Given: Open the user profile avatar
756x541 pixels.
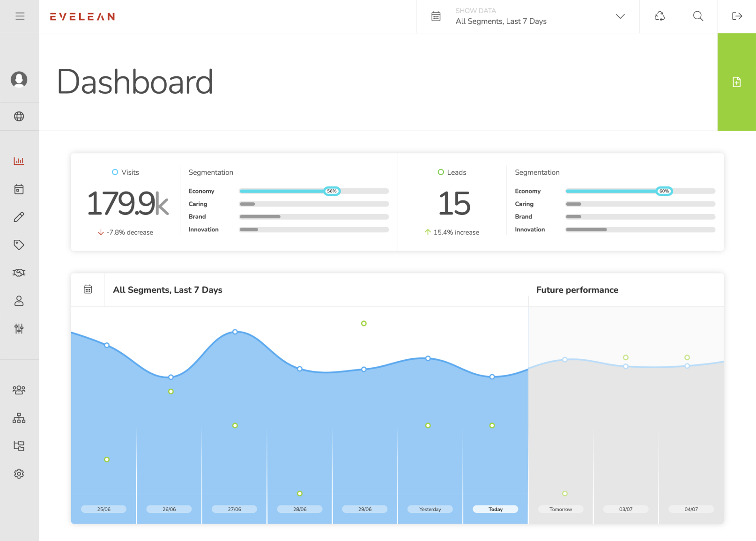Looking at the screenshot, I should (x=19, y=80).
